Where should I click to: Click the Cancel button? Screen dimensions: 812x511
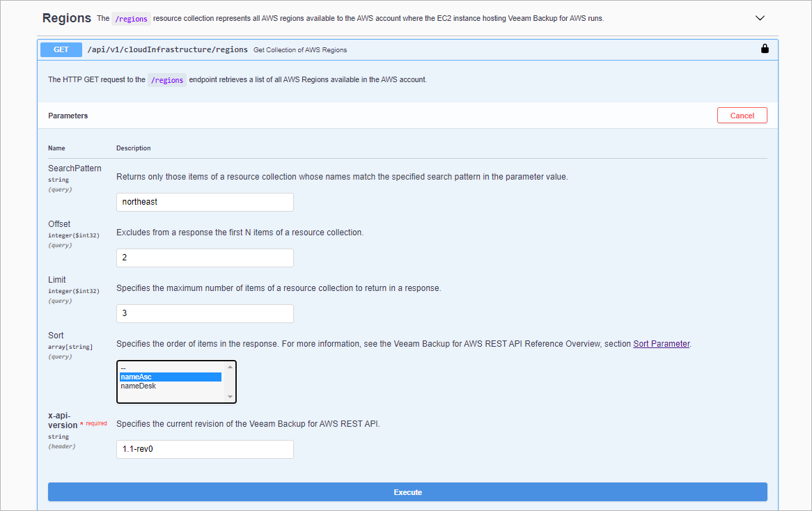pos(742,116)
